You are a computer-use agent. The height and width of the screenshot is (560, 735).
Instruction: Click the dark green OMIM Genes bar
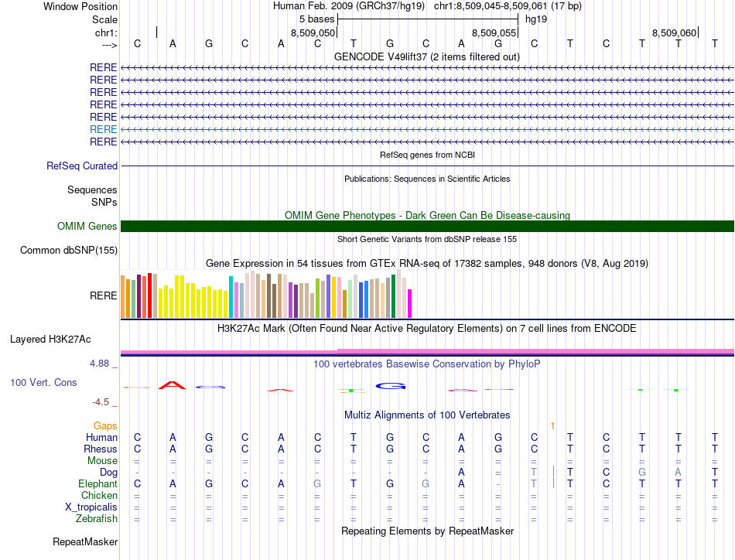coord(427,227)
